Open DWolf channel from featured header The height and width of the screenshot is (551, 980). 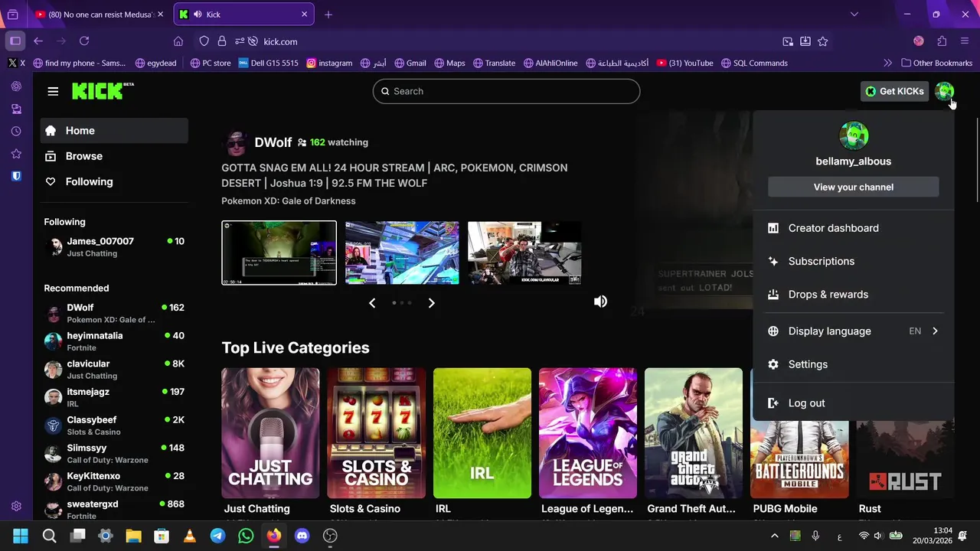273,142
